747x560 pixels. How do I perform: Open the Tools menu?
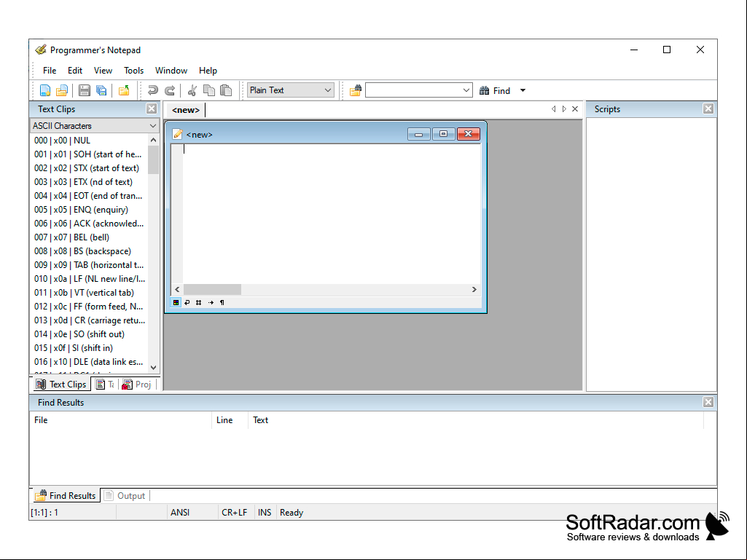(x=134, y=71)
